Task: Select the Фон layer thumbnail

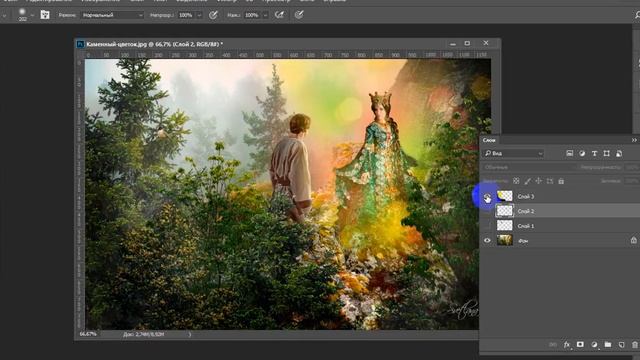Action: click(505, 240)
